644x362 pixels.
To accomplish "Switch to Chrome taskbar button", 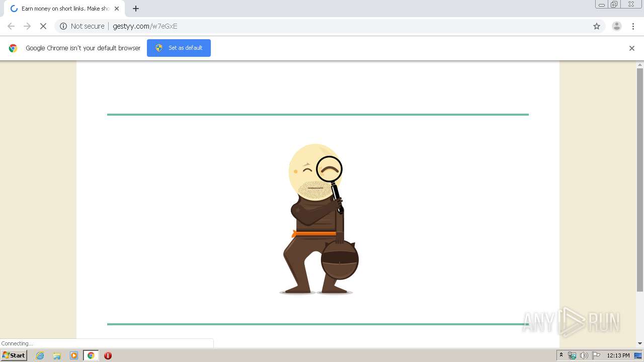I will coord(91,355).
